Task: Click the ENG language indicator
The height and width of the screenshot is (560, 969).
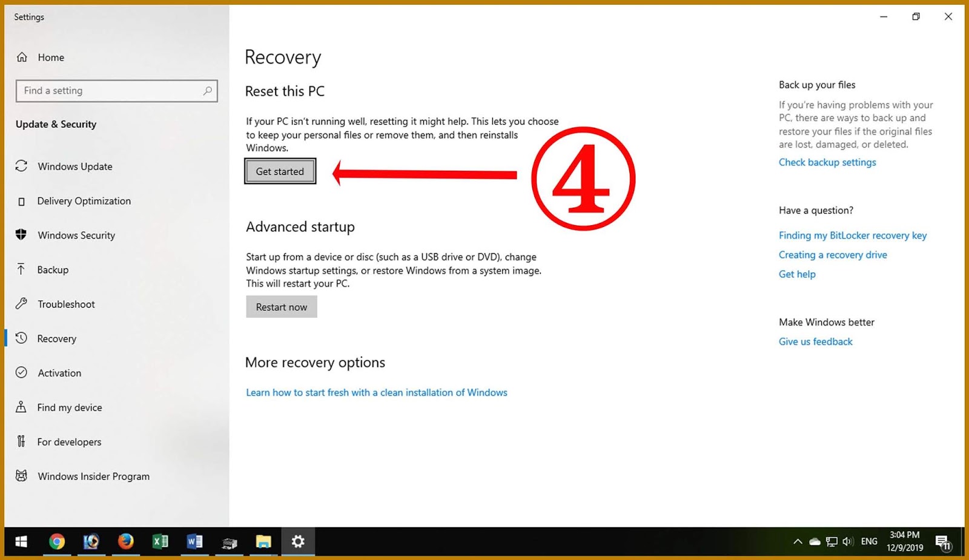Action: click(x=869, y=541)
